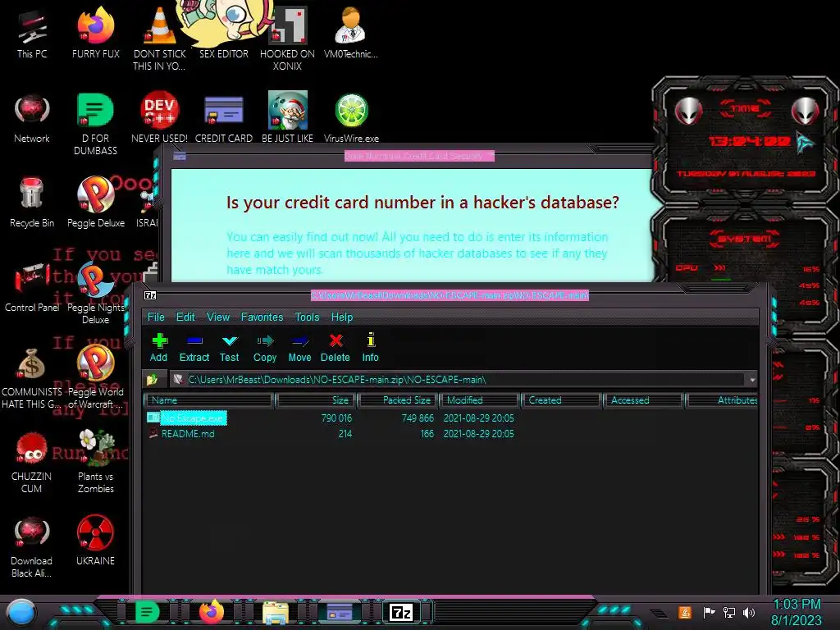This screenshot has height=630, width=840.
Task: Select the VirusWire.exe lime icon
Action: (351, 119)
